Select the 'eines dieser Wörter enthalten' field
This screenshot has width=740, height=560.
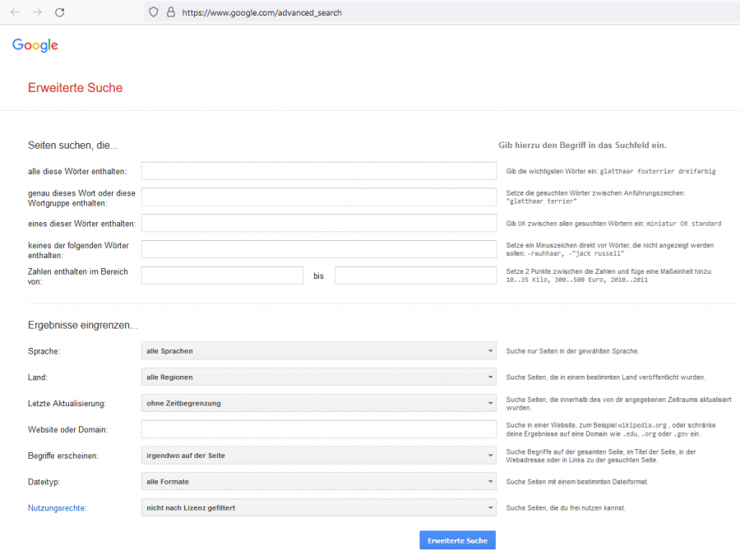pos(318,223)
